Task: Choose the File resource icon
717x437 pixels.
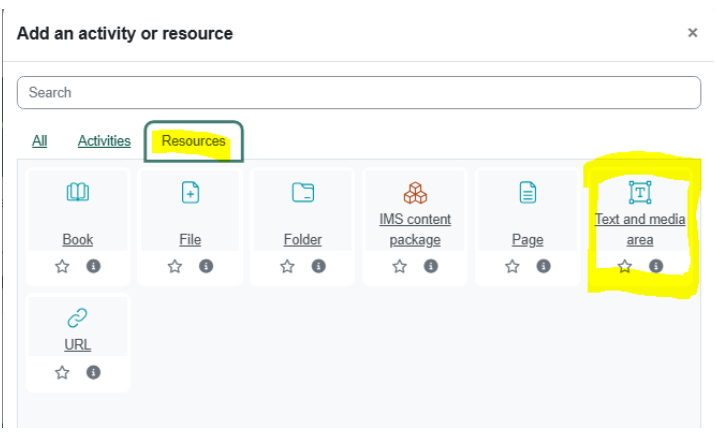Action: tap(190, 193)
